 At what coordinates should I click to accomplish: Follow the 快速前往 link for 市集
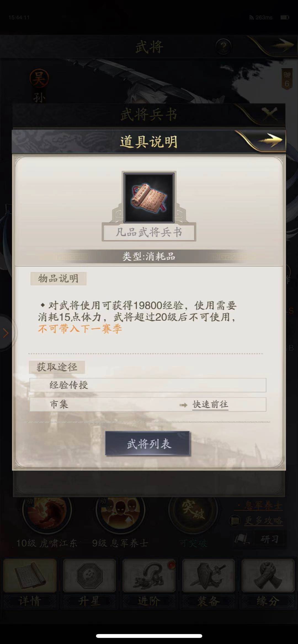pyautogui.click(x=210, y=405)
